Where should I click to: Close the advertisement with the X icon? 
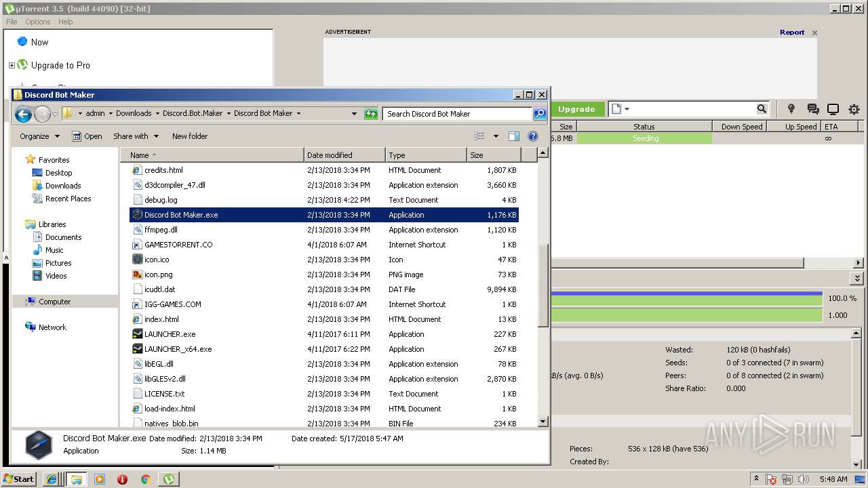814,33
